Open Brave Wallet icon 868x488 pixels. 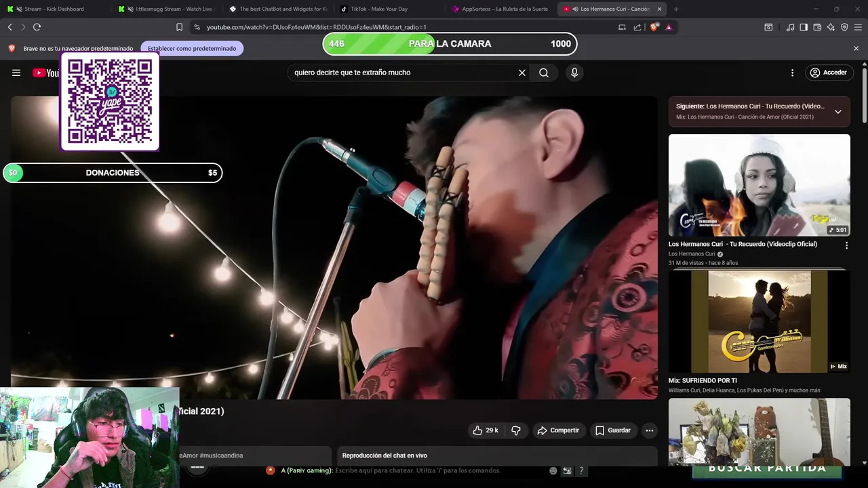tap(817, 27)
